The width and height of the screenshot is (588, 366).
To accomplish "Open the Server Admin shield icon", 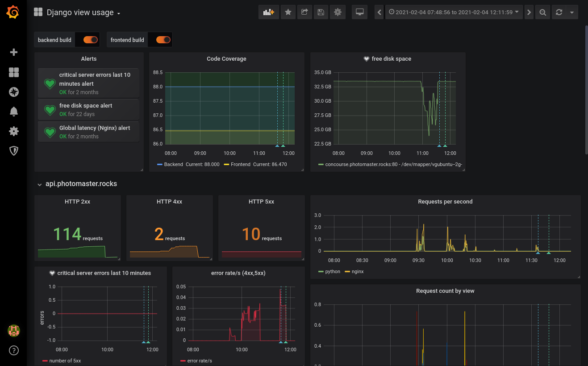I will click(x=14, y=151).
